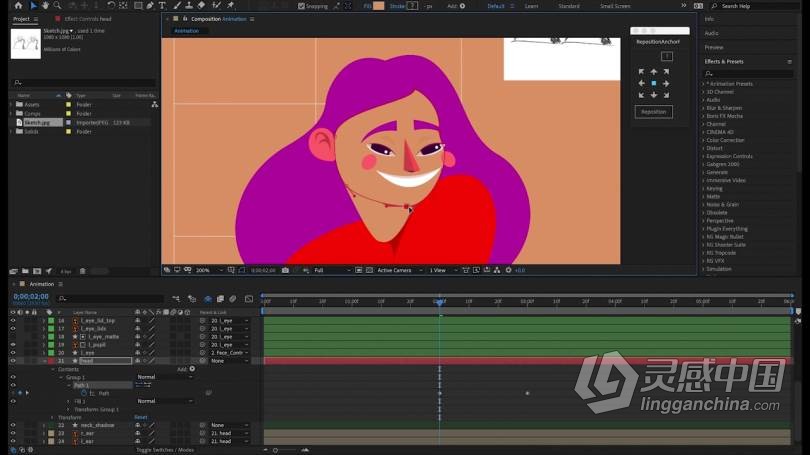Toggle Frame Blending enable icon

pos(220,299)
